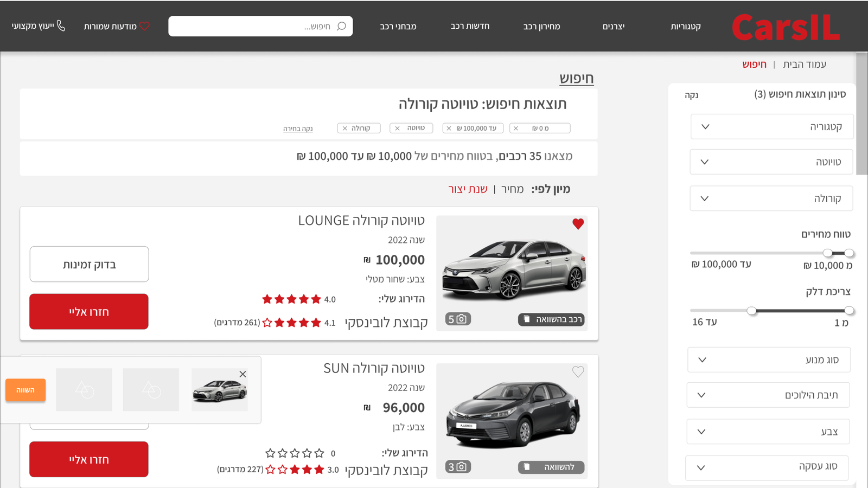This screenshot has height=488, width=868.
Task: Unfavorite the Corolla LOUNGE red heart
Action: (578, 223)
